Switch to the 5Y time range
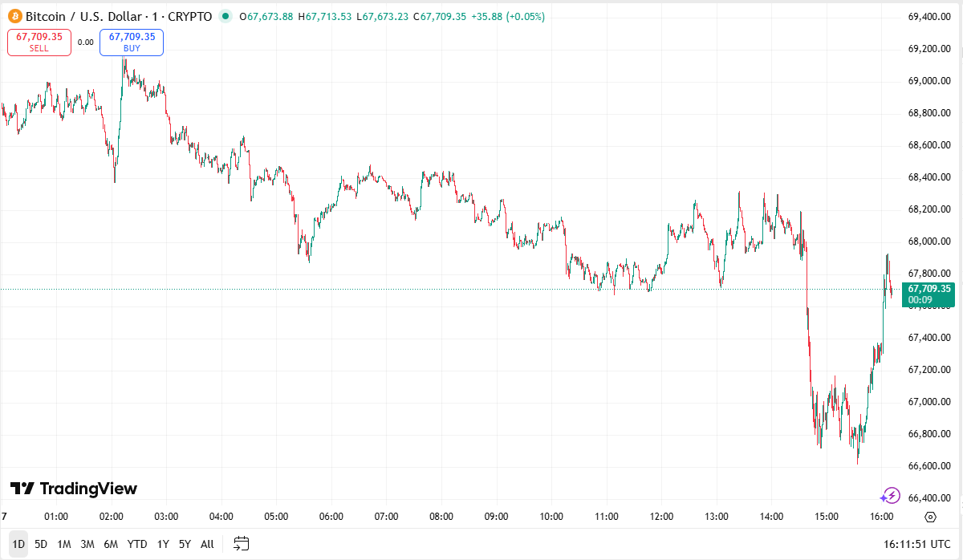The height and width of the screenshot is (560, 963). point(185,544)
